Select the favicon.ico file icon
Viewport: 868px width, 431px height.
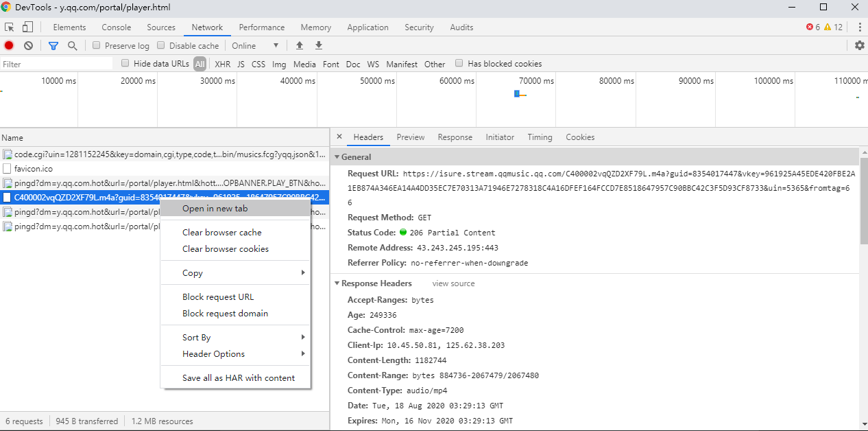(7, 168)
